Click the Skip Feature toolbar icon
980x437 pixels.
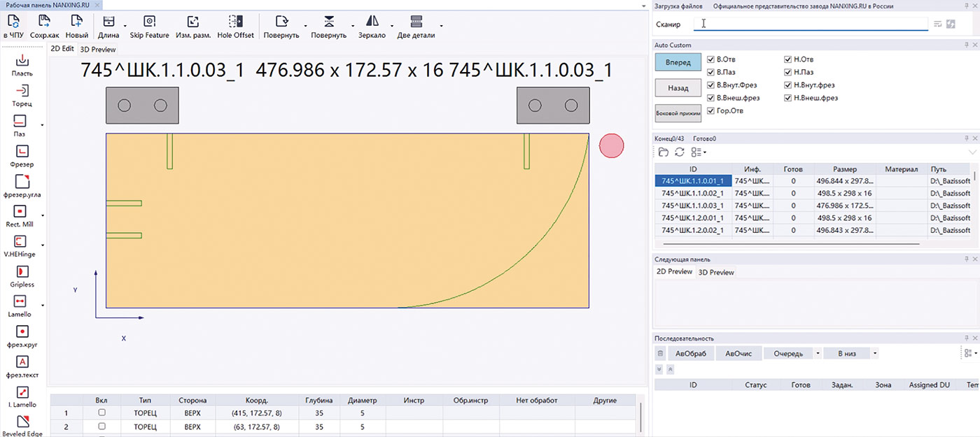click(x=149, y=22)
